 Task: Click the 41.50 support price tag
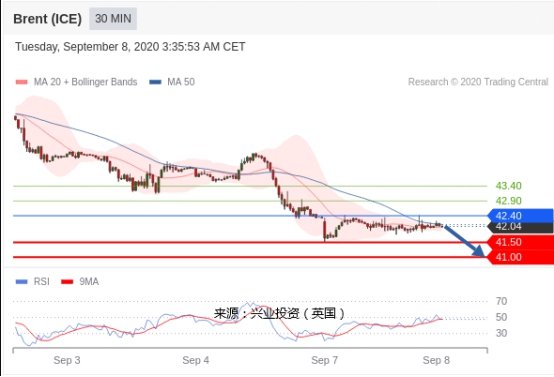[520, 242]
